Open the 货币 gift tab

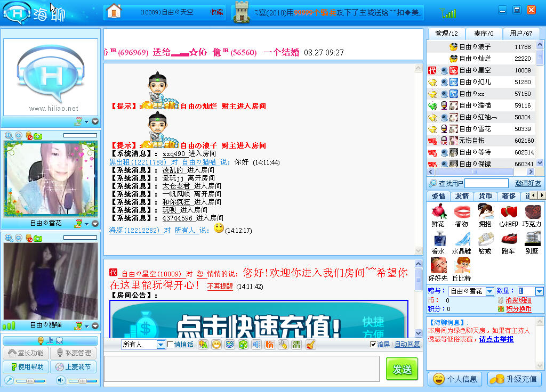[x=485, y=196]
